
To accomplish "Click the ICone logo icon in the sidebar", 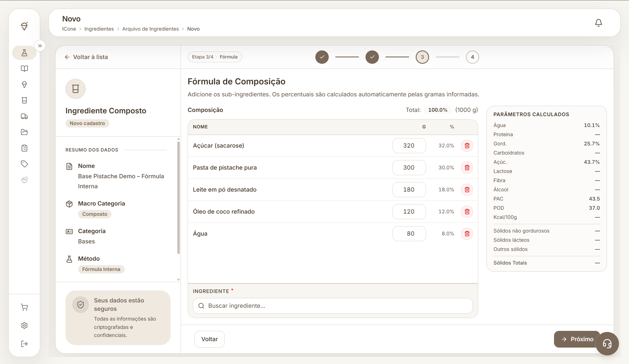I will click(x=24, y=26).
